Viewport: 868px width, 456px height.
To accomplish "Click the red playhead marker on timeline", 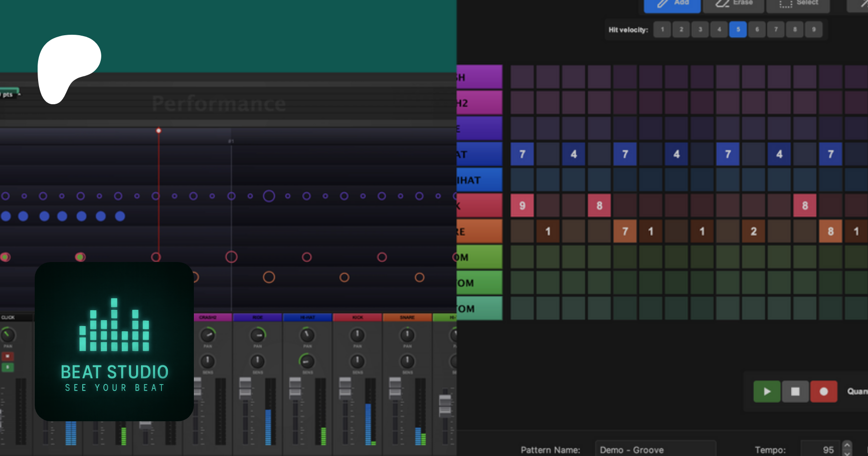I will (x=159, y=131).
